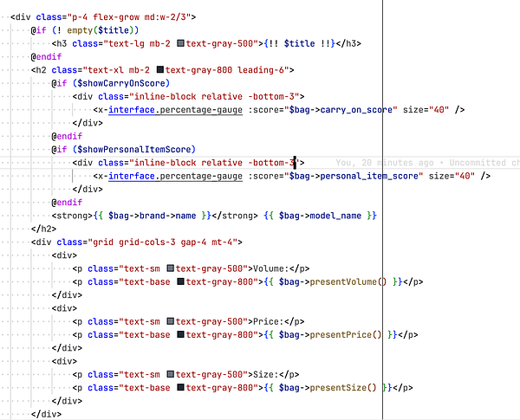Click size="40" on the carry_on_score line

[426, 110]
